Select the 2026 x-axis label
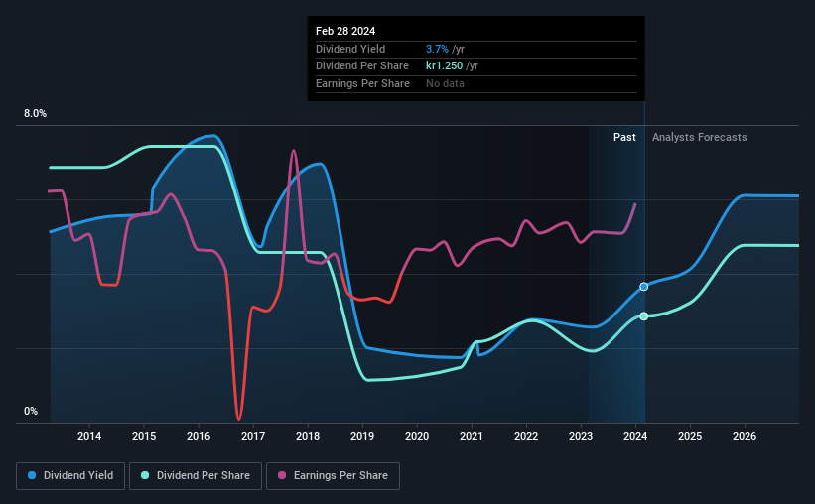815x504 pixels. [745, 436]
